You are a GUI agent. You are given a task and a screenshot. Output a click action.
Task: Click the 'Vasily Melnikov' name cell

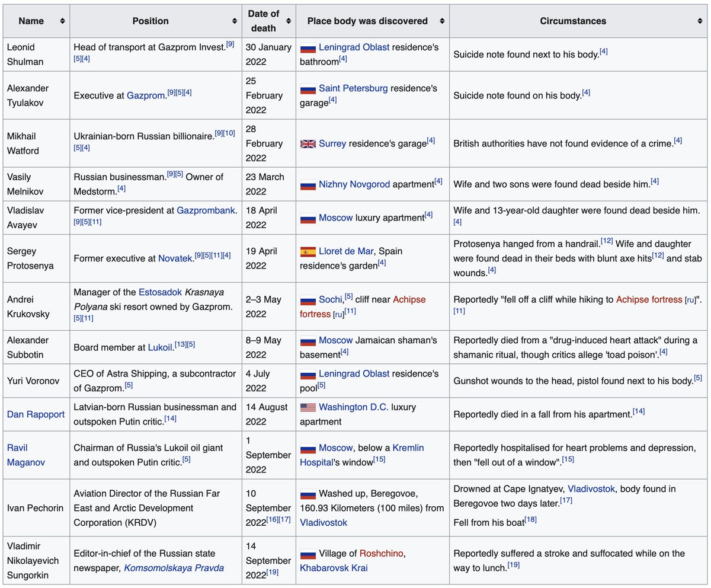(x=36, y=184)
